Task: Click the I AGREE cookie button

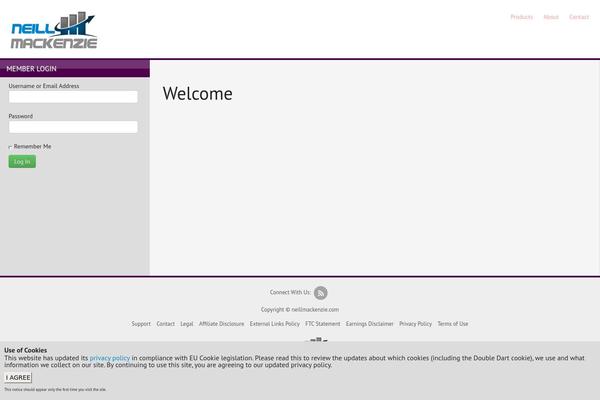Action: pos(18,377)
